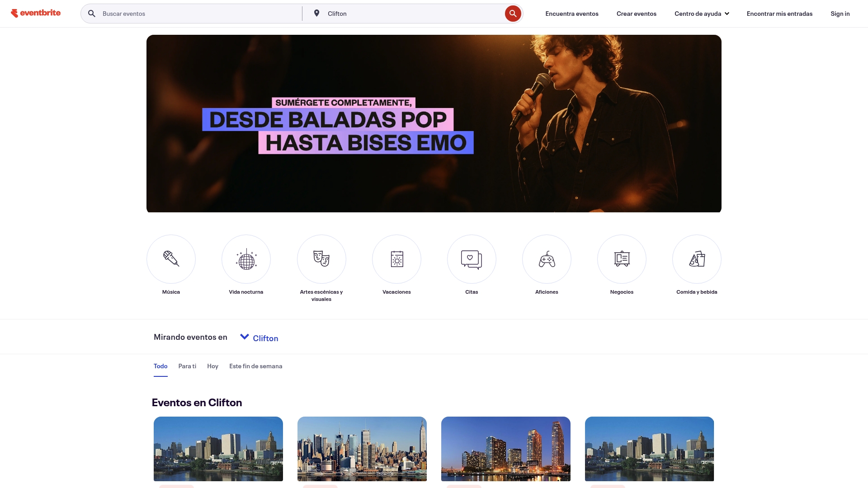Click the Música label text
The height and width of the screenshot is (488, 868).
[171, 292]
